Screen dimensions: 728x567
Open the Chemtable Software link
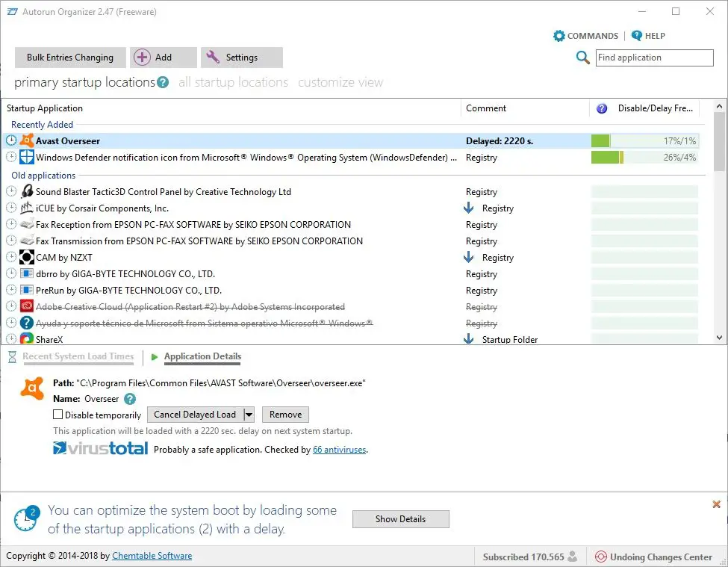pyautogui.click(x=152, y=556)
